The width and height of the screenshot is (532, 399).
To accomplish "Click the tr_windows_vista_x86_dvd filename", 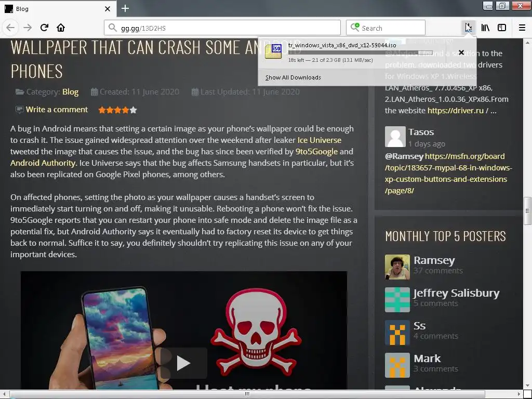I will (x=342, y=45).
